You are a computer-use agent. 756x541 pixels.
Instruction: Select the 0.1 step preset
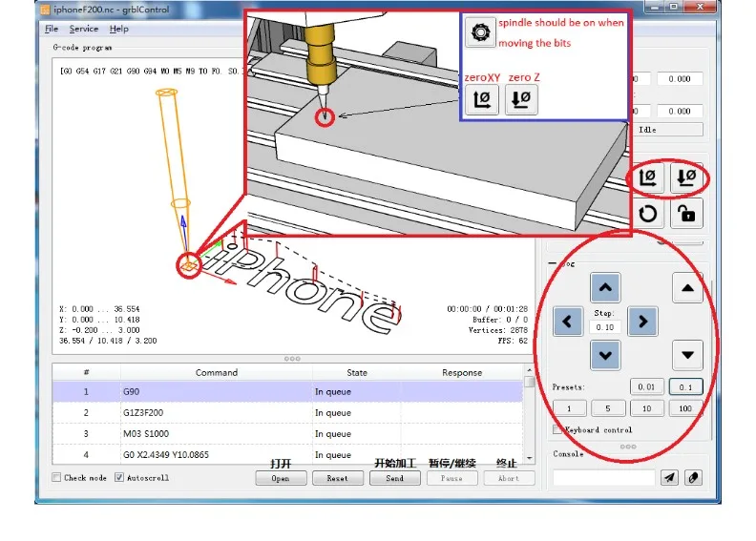(685, 386)
